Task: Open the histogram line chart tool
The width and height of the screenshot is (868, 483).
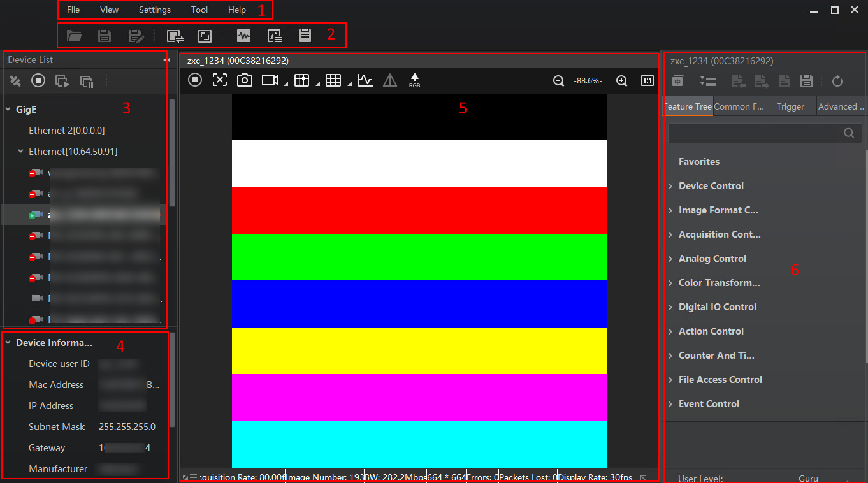Action: pyautogui.click(x=365, y=80)
